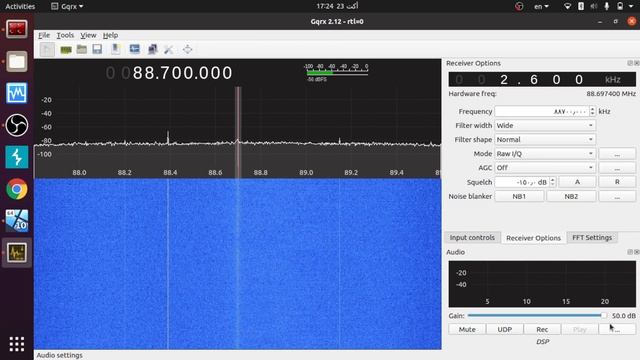
Task: Click the microphone tray icon
Action: [607, 6]
